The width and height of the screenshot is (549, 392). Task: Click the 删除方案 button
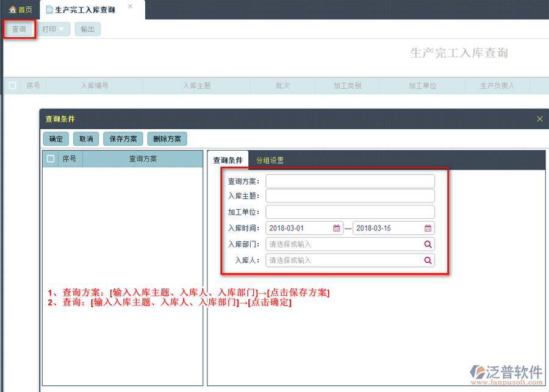pos(167,139)
